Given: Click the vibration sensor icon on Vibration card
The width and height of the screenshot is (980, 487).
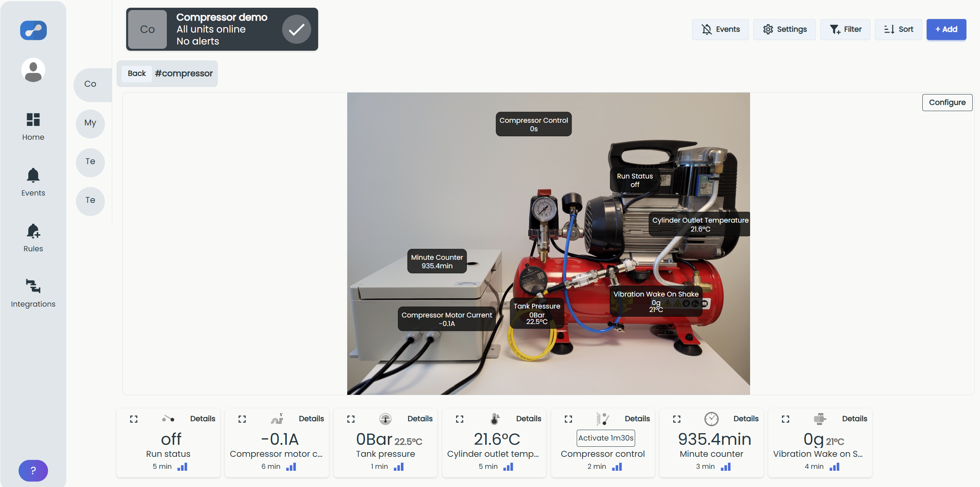Looking at the screenshot, I should click(820, 419).
